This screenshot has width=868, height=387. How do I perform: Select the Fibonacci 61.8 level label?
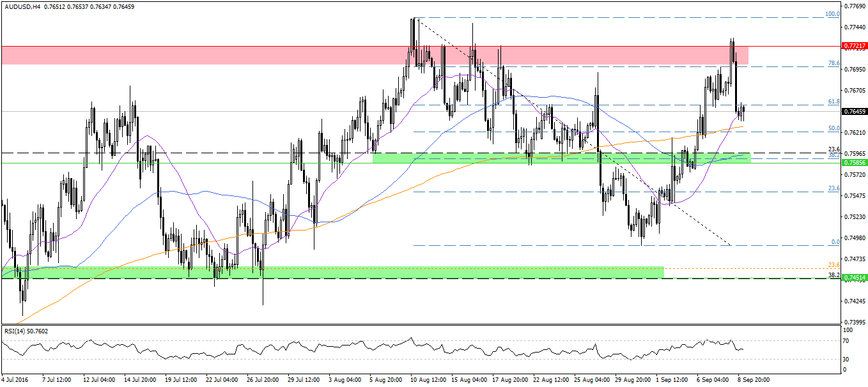click(x=833, y=101)
